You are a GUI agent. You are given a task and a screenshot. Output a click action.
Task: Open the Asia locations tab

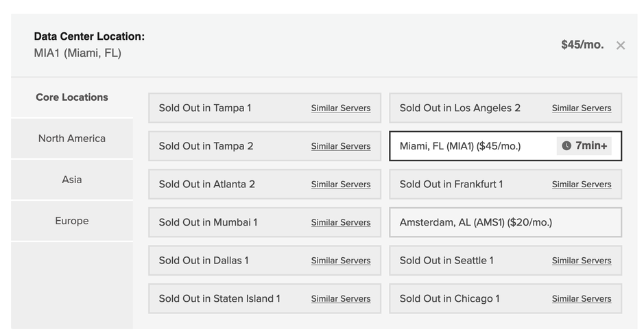pos(72,180)
